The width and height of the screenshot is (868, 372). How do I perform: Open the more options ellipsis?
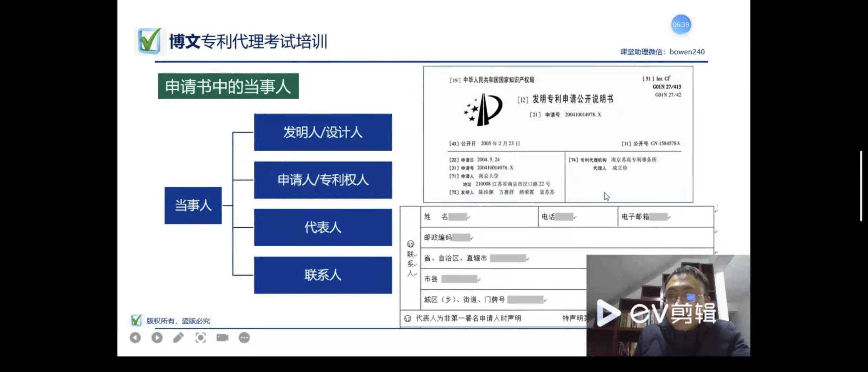[244, 338]
